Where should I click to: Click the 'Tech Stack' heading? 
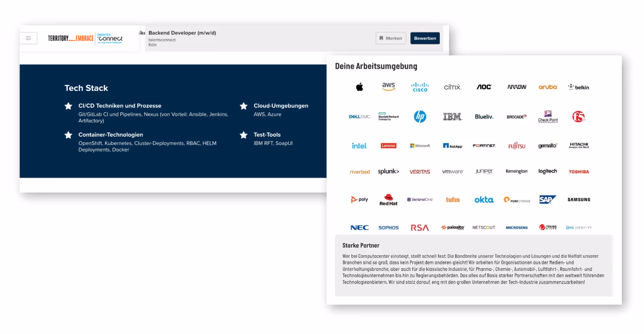click(86, 88)
